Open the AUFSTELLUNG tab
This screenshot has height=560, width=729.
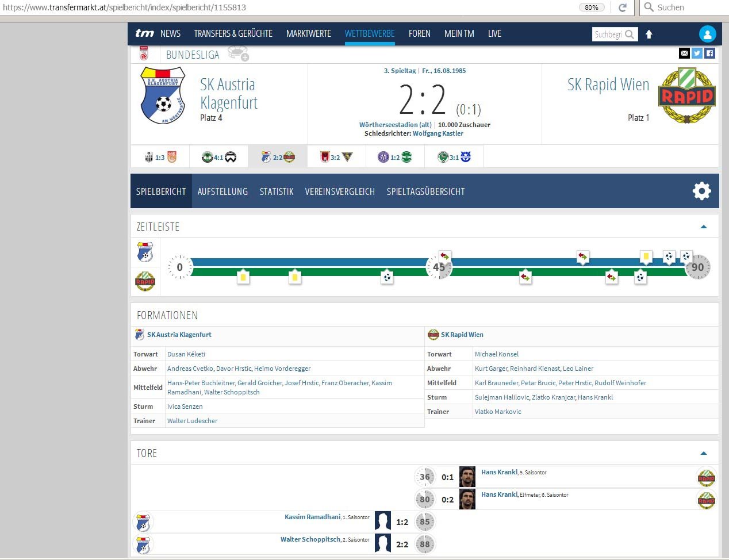pyautogui.click(x=222, y=191)
